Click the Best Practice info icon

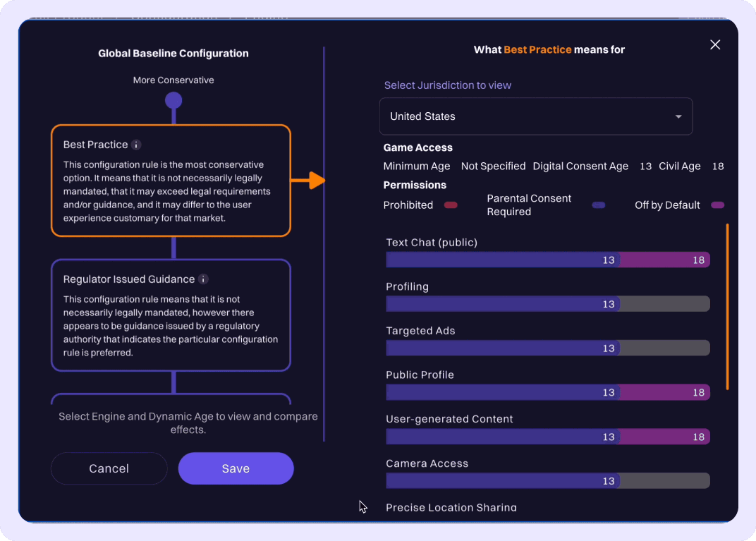click(137, 145)
